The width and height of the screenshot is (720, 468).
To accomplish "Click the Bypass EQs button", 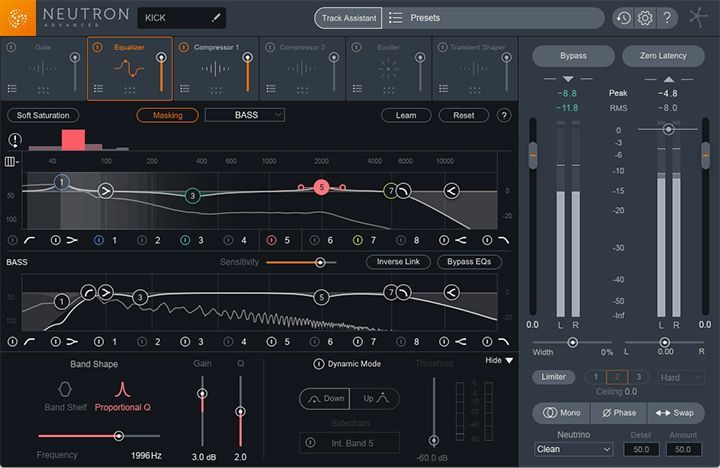I will pyautogui.click(x=469, y=262).
